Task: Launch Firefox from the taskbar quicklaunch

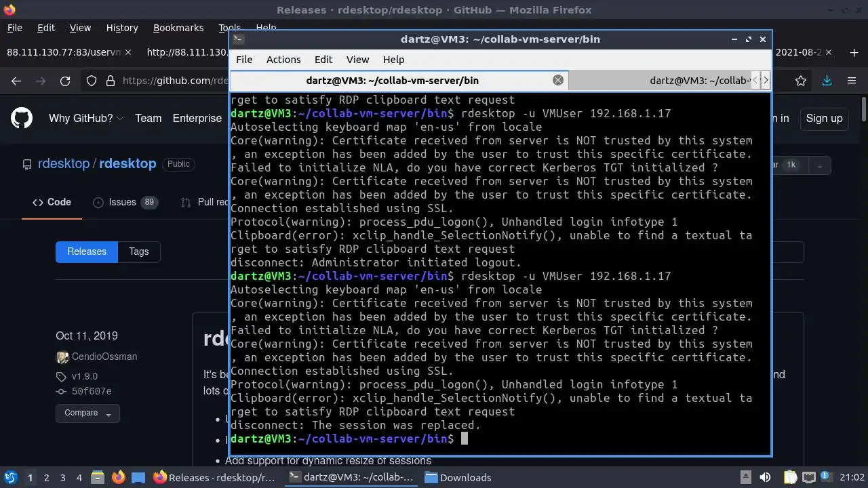Action: [x=118, y=477]
